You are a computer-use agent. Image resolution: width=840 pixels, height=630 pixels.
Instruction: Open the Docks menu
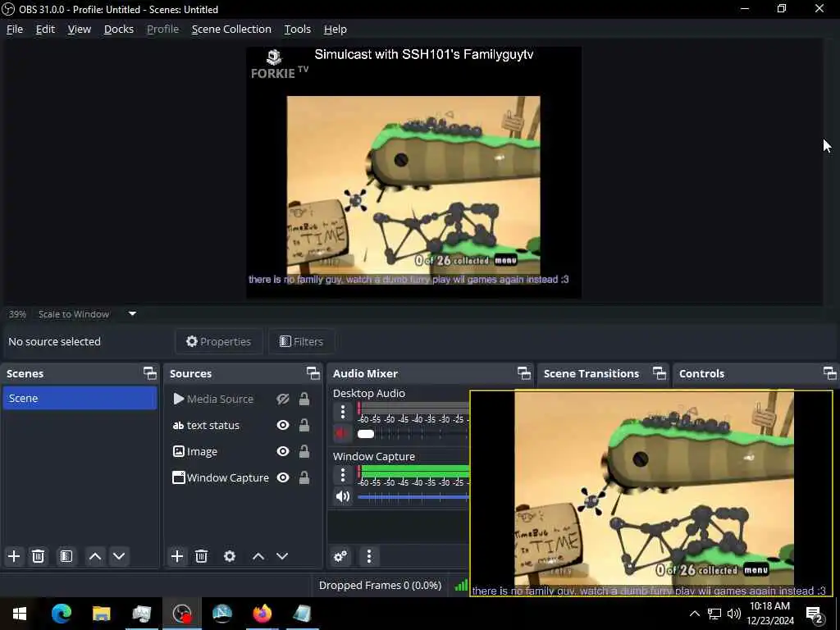pos(119,29)
